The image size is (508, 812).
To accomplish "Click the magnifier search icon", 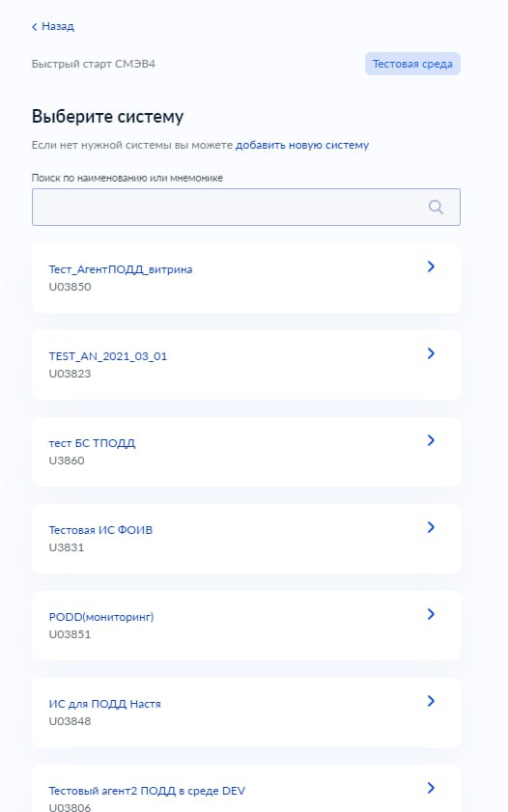I will (x=436, y=208).
